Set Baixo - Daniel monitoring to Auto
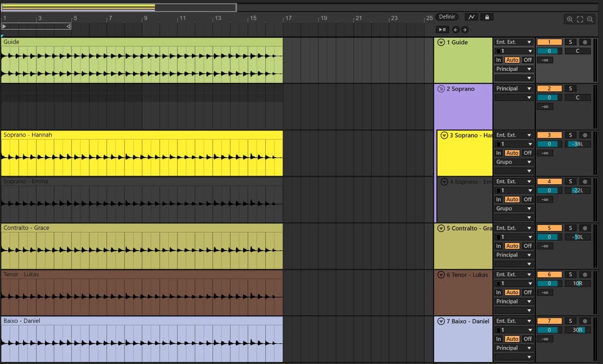This screenshot has height=364, width=603. coord(512,339)
